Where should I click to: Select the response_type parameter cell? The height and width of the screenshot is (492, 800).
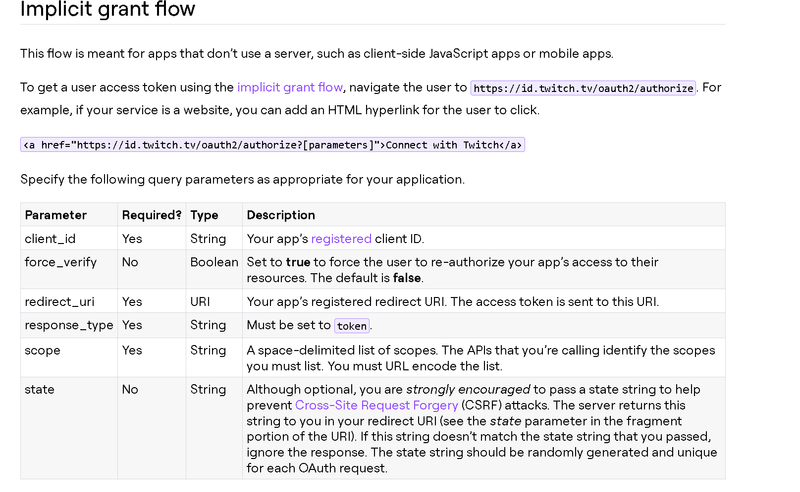[69, 325]
